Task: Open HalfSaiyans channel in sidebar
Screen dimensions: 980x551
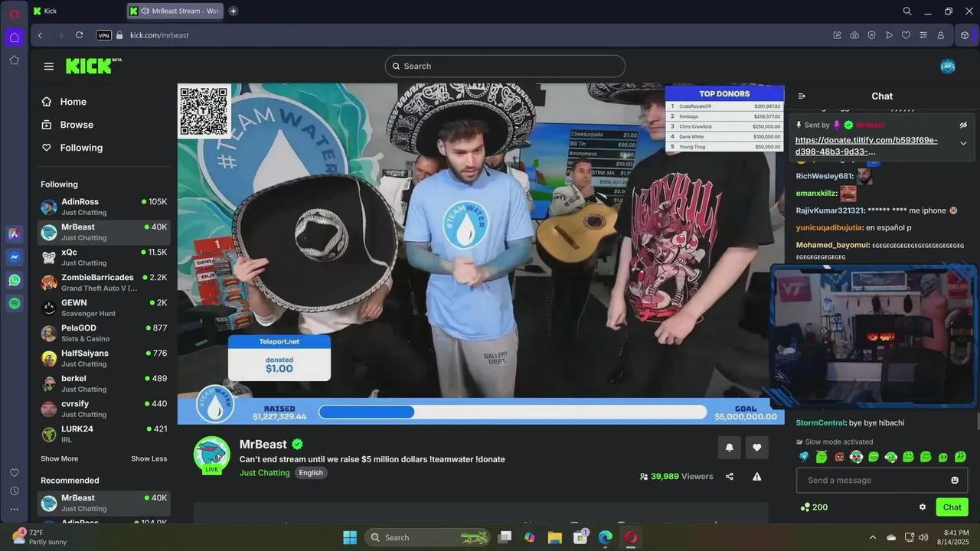Action: [104, 358]
